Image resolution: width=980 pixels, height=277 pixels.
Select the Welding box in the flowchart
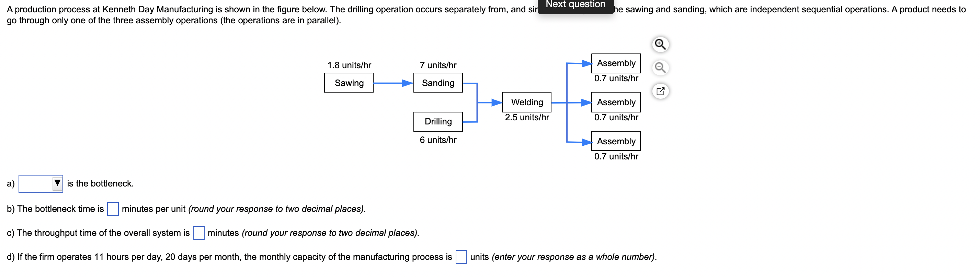[x=526, y=102]
